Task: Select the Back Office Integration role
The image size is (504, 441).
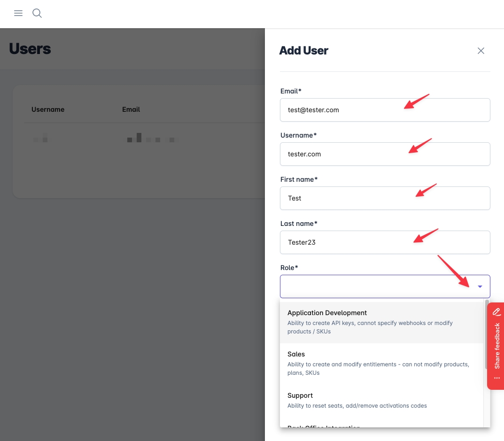Action: point(324,426)
